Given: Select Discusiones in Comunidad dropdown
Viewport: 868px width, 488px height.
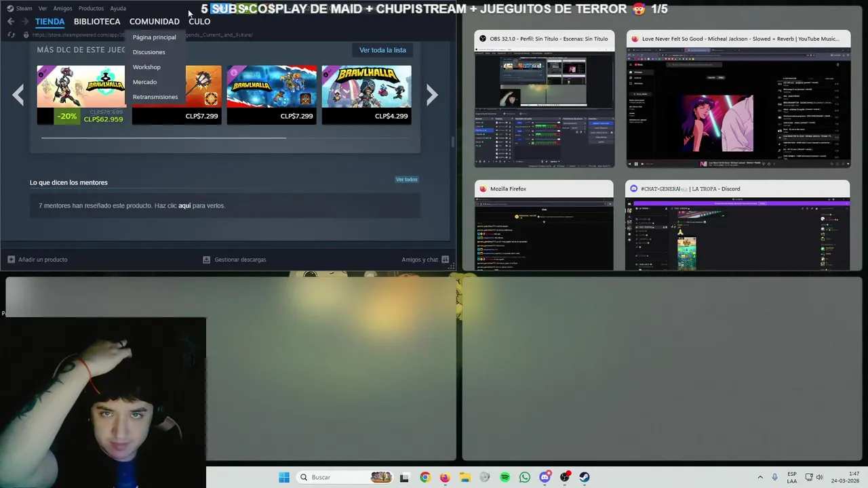Looking at the screenshot, I should coord(149,52).
